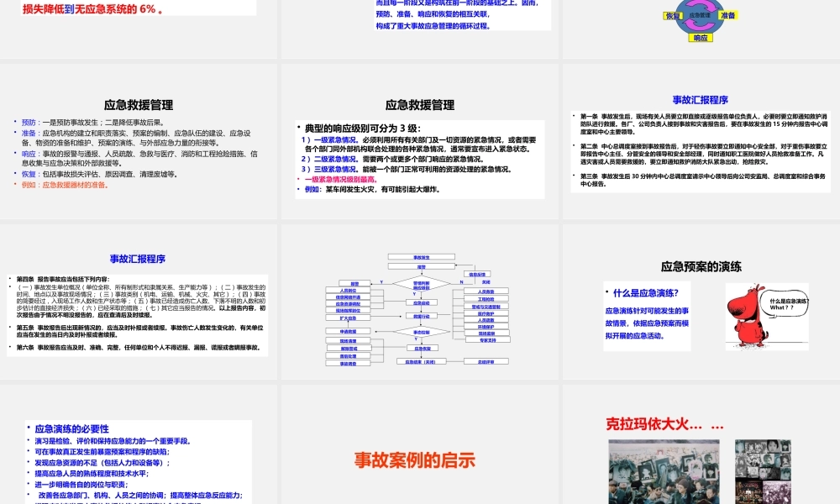Select paragraph 第二条 中心总调度室接到事故报告后

(x=704, y=154)
